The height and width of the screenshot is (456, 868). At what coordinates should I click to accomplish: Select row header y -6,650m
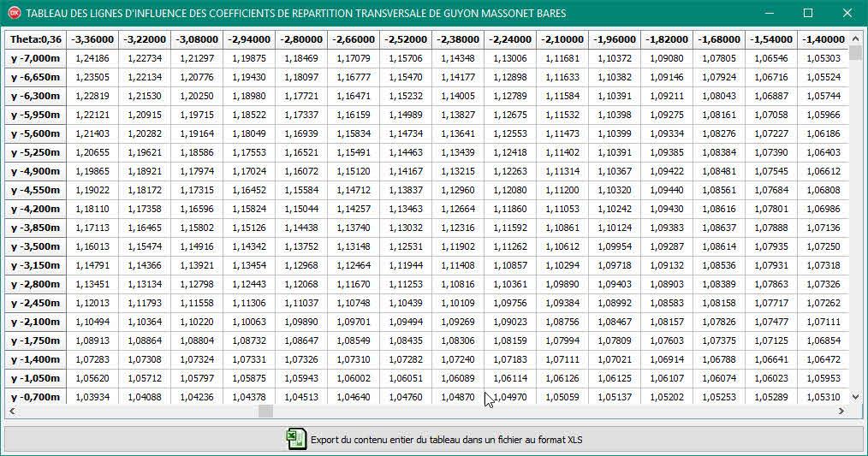[36, 77]
